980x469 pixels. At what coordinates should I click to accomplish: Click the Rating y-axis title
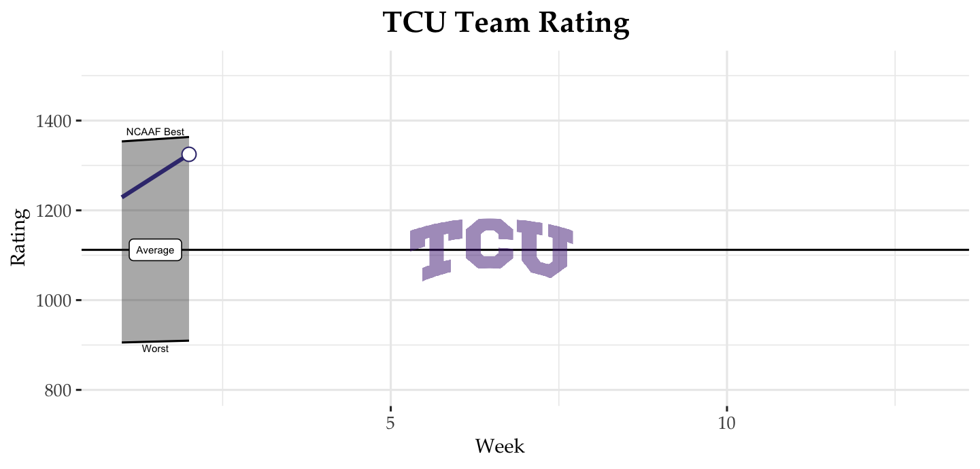(x=18, y=237)
